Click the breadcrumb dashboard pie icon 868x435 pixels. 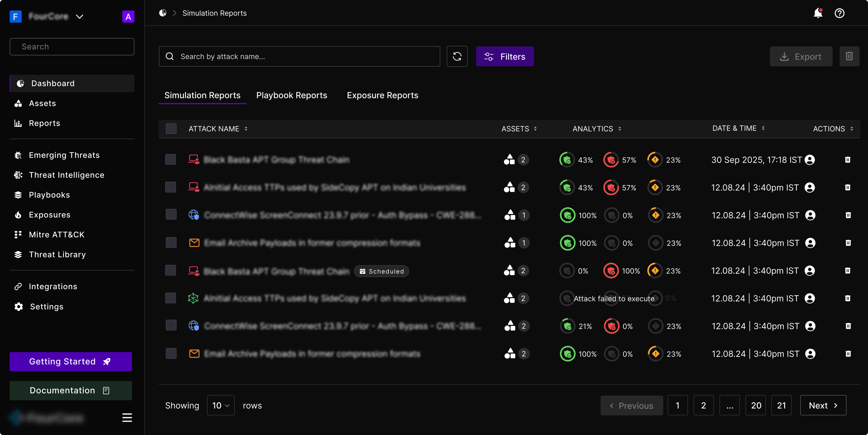[x=163, y=13]
